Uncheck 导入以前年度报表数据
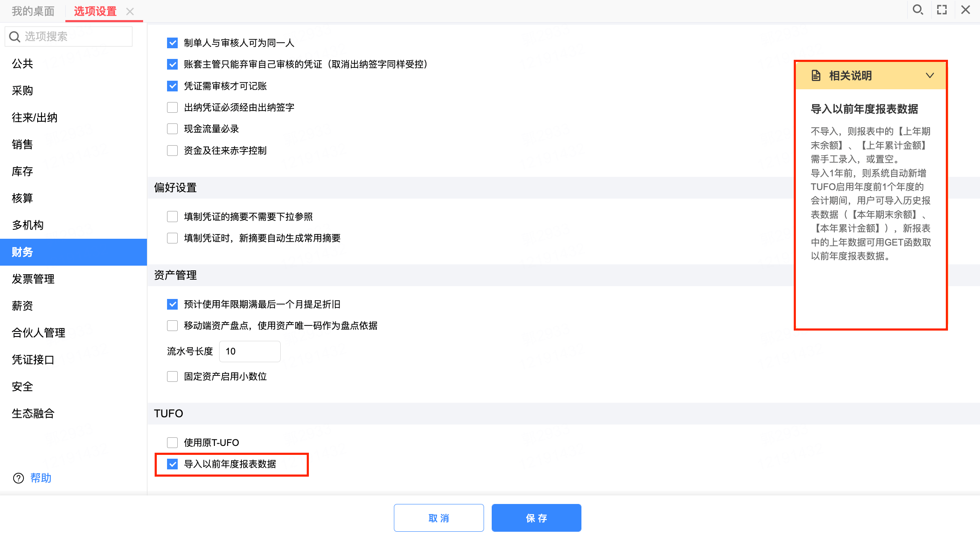 click(172, 464)
